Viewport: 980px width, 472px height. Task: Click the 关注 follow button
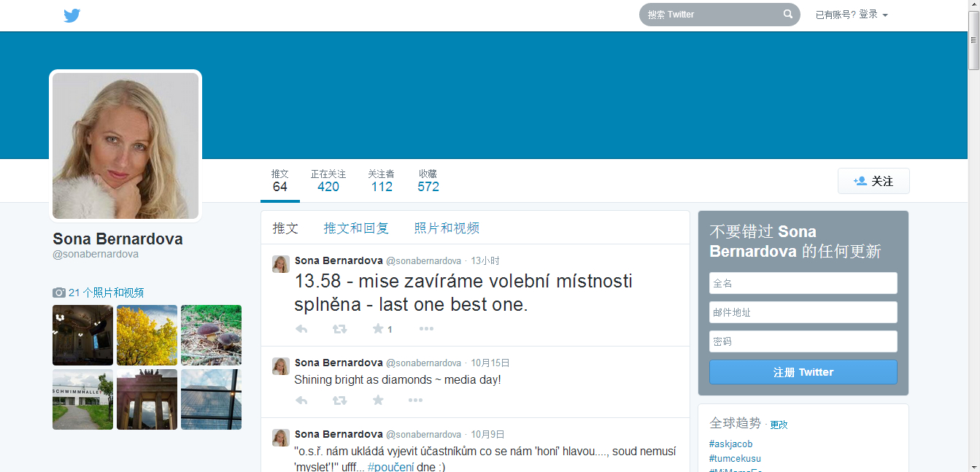[x=873, y=181]
